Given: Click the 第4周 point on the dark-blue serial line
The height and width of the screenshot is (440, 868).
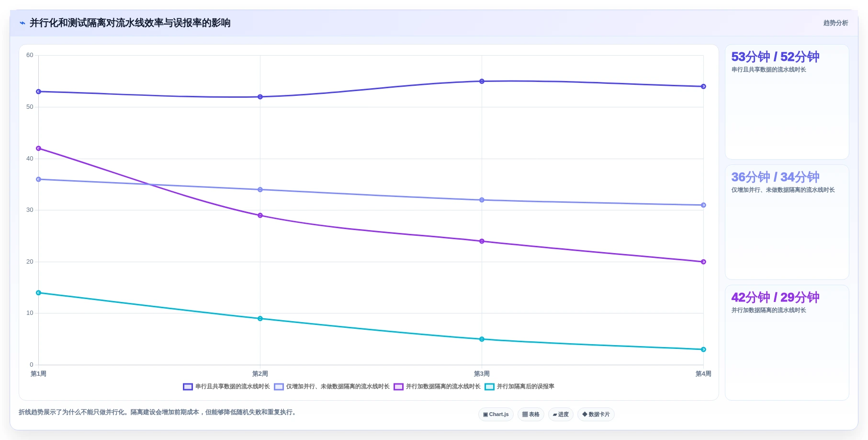Looking at the screenshot, I should [x=703, y=86].
